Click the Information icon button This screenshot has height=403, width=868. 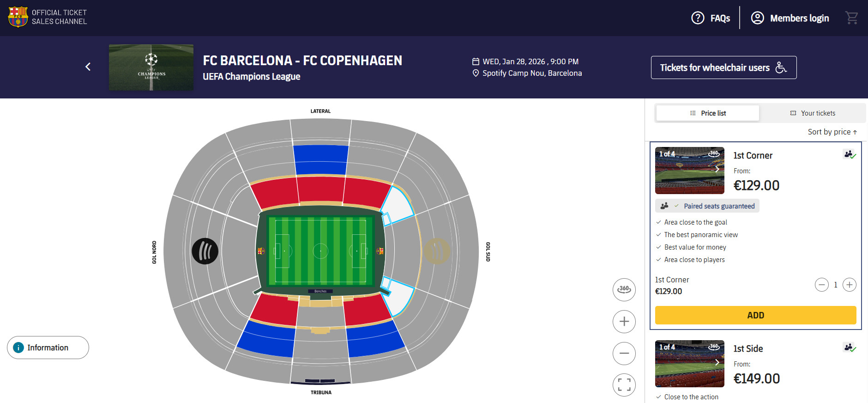pyautogui.click(x=18, y=348)
